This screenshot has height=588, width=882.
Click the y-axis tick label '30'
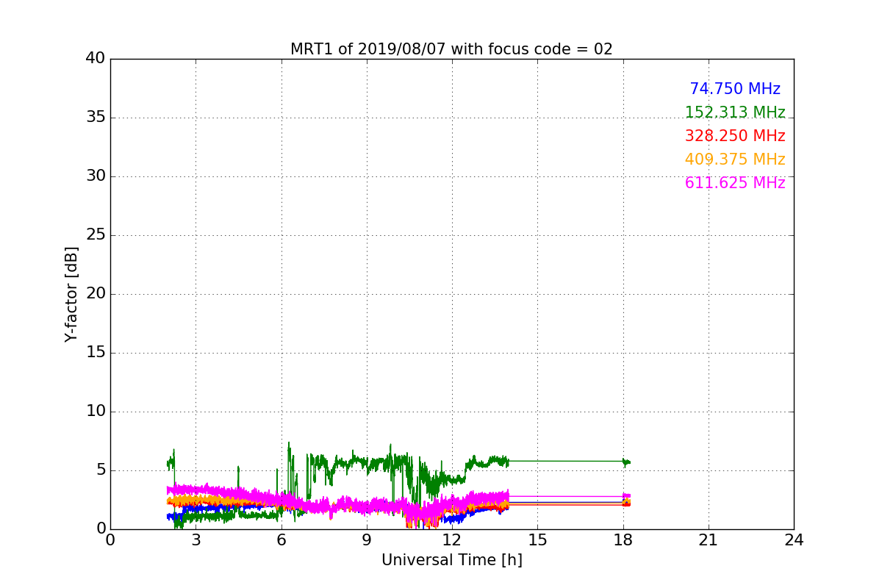(96, 176)
